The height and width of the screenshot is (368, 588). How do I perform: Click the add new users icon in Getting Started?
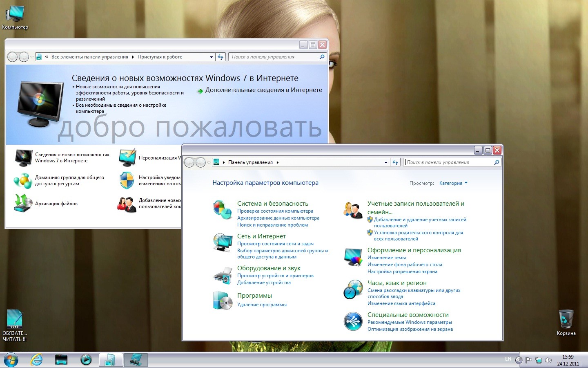click(x=127, y=204)
